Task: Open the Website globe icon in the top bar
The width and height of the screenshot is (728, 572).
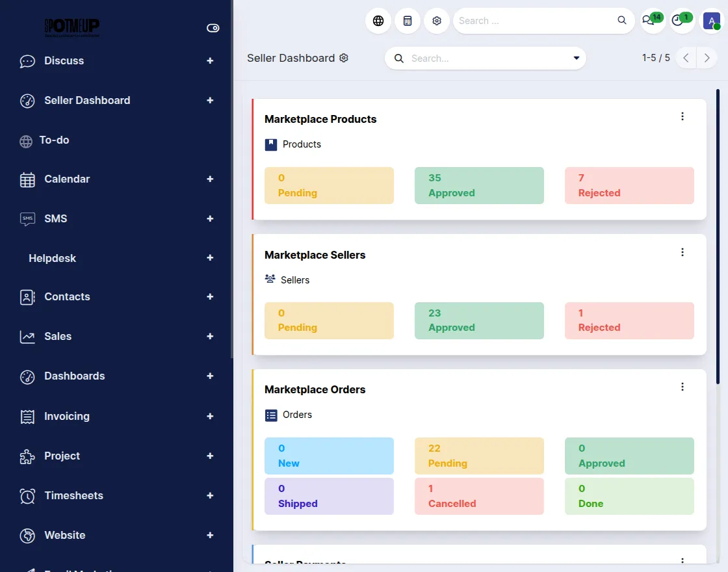Action: [x=378, y=20]
